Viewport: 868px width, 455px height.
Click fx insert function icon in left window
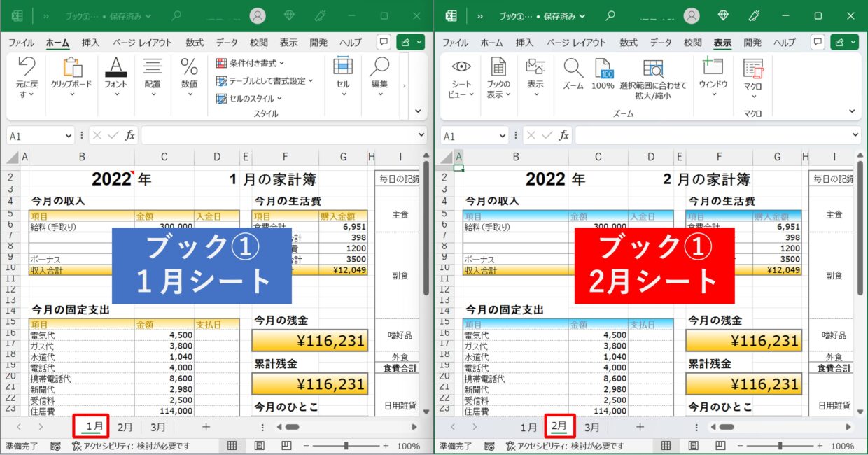130,136
